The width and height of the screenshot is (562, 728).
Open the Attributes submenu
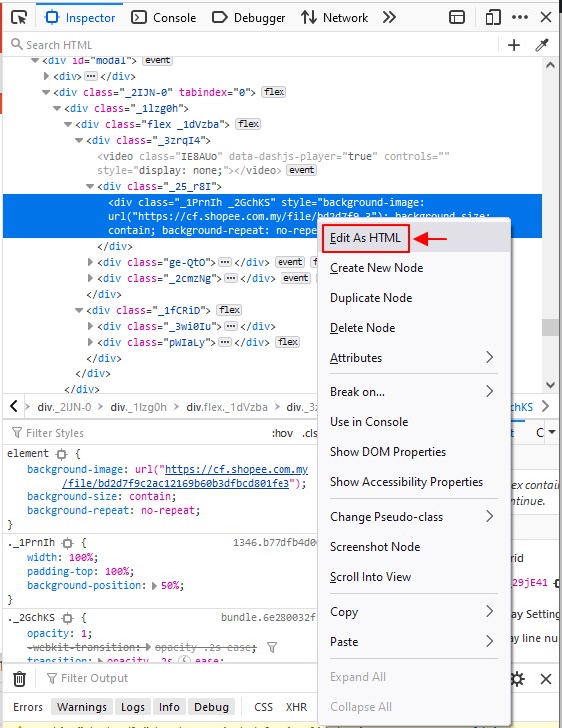[414, 358]
